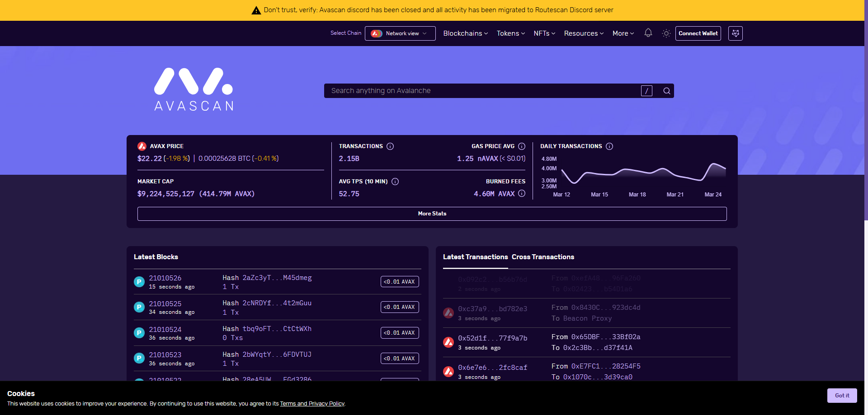Click info icon next to Daily Transactions
The width and height of the screenshot is (868, 415).
click(609, 146)
